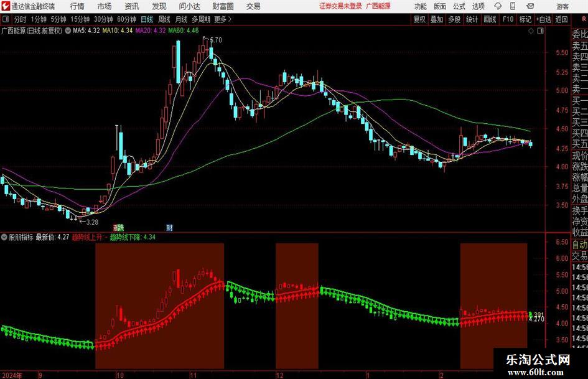Click the 统计 statistics toolbar button
The width and height of the screenshot is (588, 379).
pos(472,19)
